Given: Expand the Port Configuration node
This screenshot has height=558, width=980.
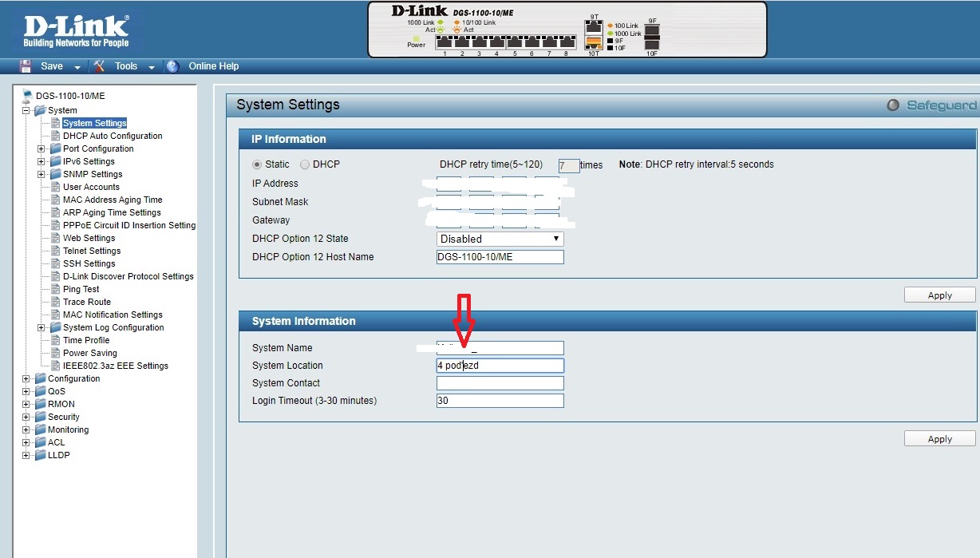Looking at the screenshot, I should pyautogui.click(x=41, y=148).
